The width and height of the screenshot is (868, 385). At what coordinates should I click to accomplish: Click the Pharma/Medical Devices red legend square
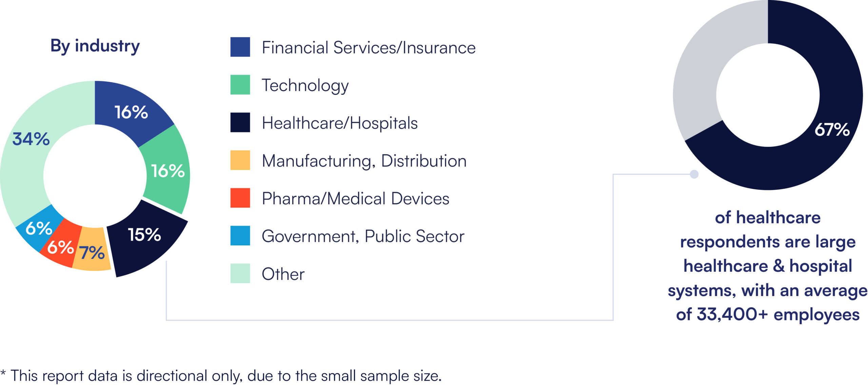pyautogui.click(x=240, y=198)
